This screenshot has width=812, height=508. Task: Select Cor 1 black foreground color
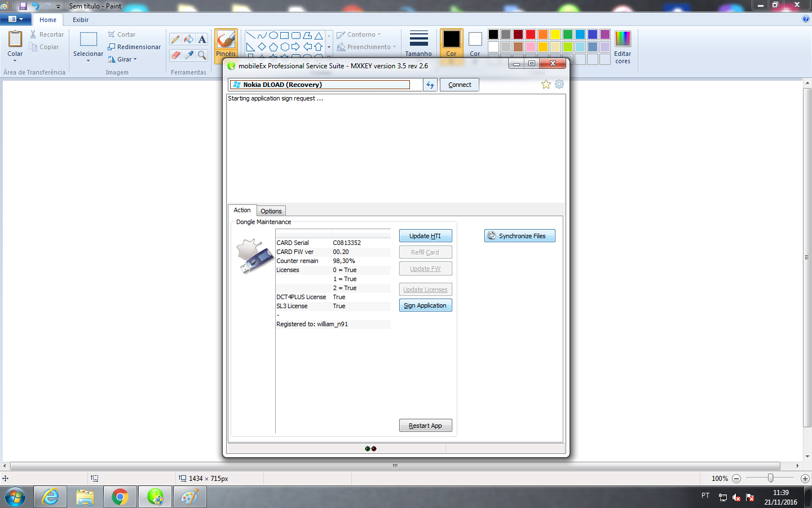pyautogui.click(x=451, y=40)
